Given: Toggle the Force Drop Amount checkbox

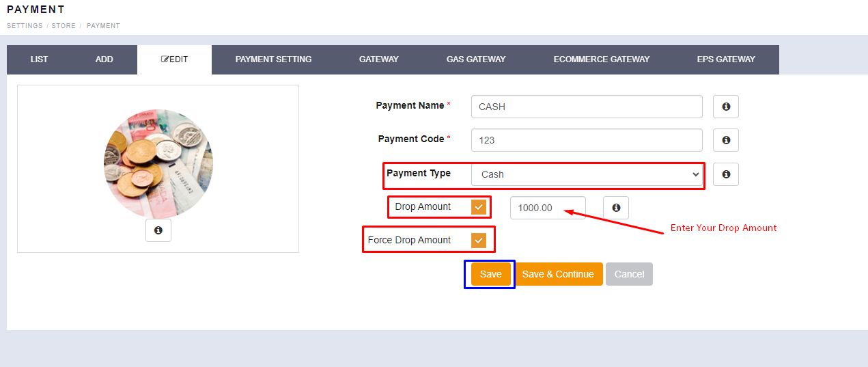Looking at the screenshot, I should [478, 240].
